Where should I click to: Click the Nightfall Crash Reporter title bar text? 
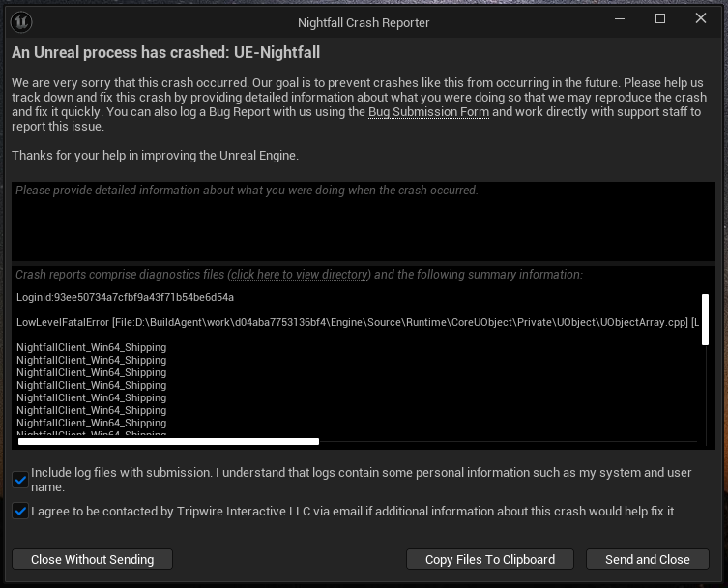[364, 22]
